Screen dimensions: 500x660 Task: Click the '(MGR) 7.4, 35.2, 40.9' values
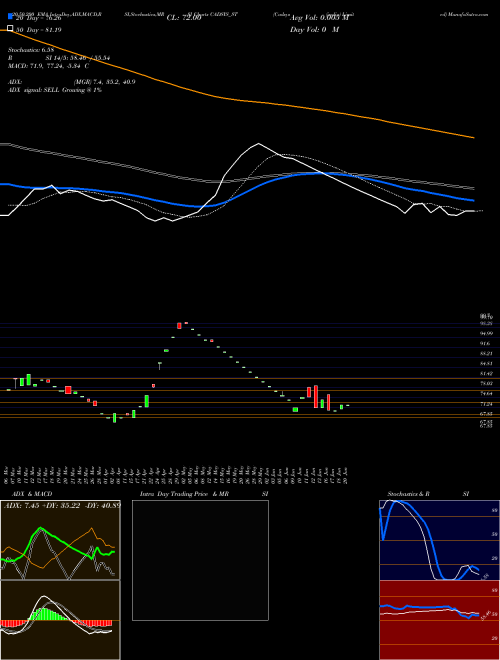pyautogui.click(x=104, y=82)
